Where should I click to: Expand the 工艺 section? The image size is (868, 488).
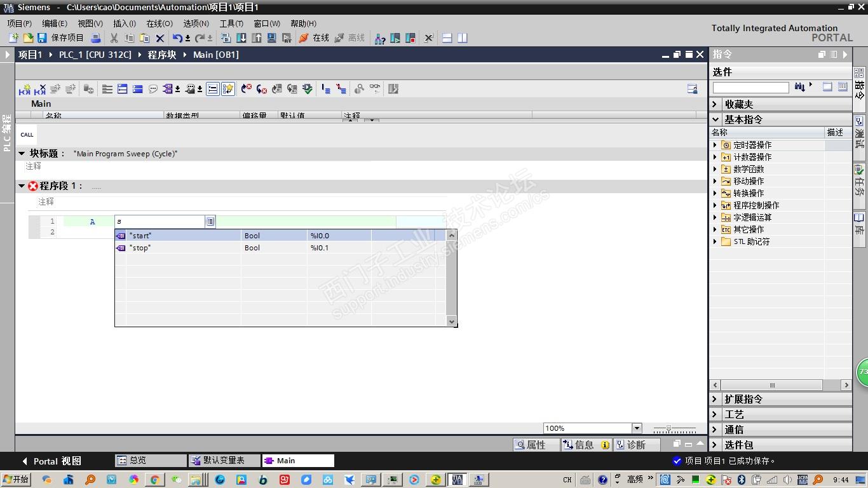[x=715, y=414]
